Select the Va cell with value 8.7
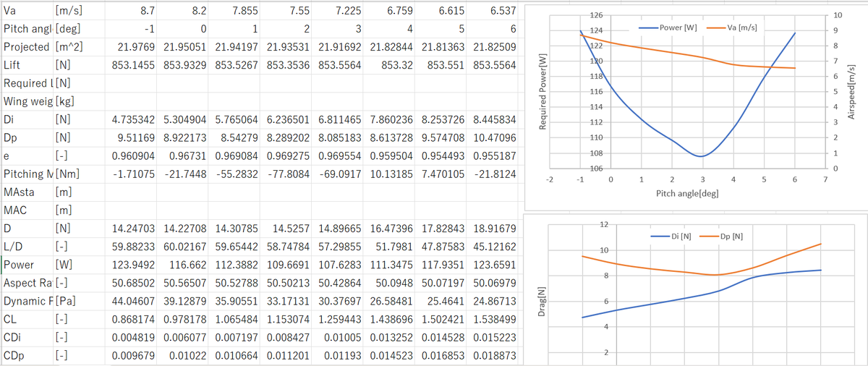This screenshot has width=868, height=366. coord(132,10)
